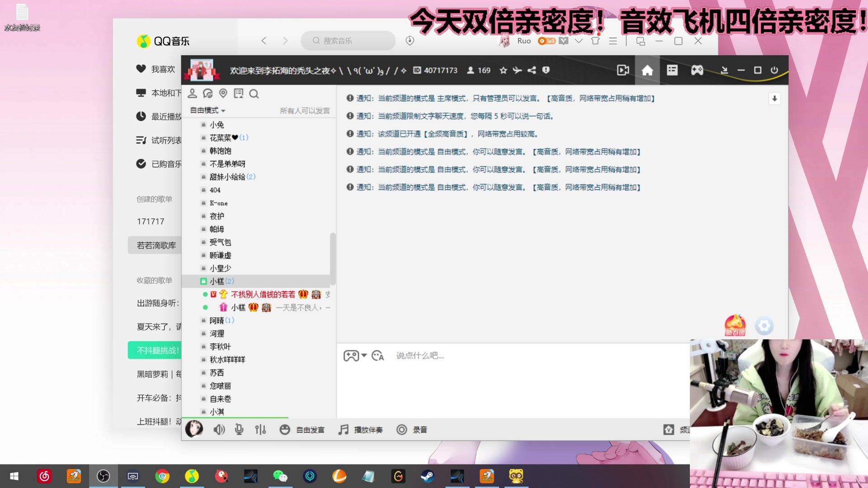Viewport: 868px width, 488px height.
Task: Toggle the microphone on or off
Action: [239, 429]
